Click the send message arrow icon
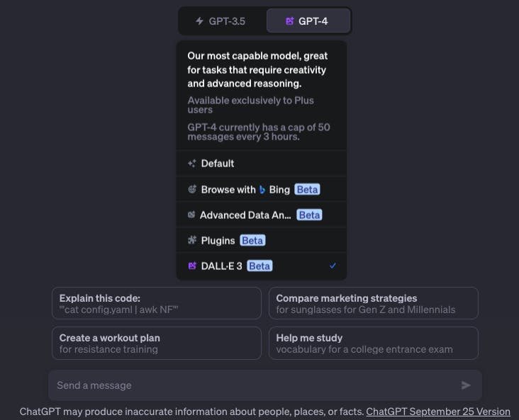519x420 pixels. [x=466, y=385]
